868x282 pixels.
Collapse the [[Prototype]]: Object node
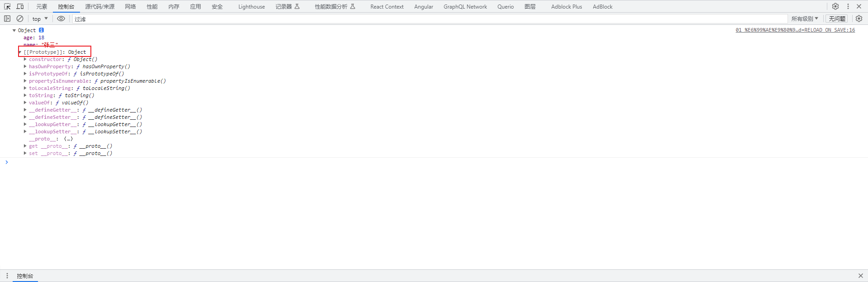point(20,52)
